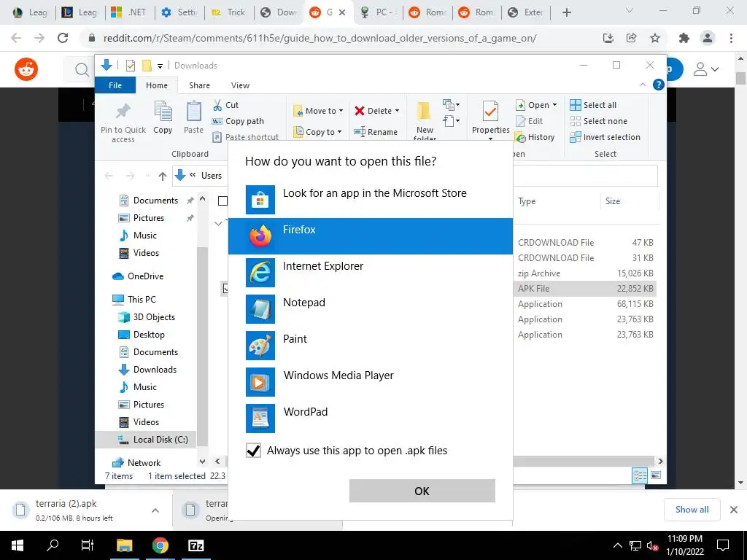This screenshot has width=747, height=560.
Task: Click Copy path in Clipboard group
Action: 239,121
